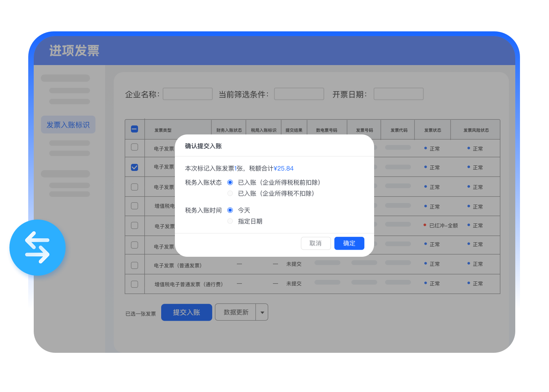Choose 今天 as tax entry time

[x=230, y=210]
